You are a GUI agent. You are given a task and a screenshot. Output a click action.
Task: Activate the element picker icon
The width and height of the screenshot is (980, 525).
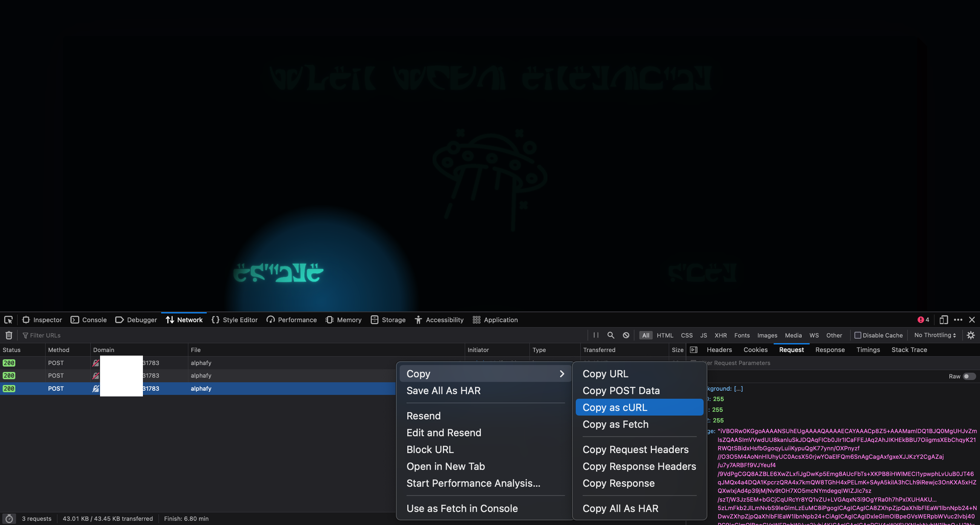pyautogui.click(x=8, y=320)
